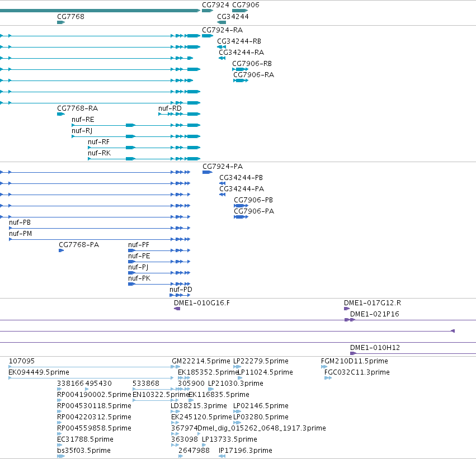Open the CG34244-PA protein label
The image size is (476, 459).
click(242, 189)
